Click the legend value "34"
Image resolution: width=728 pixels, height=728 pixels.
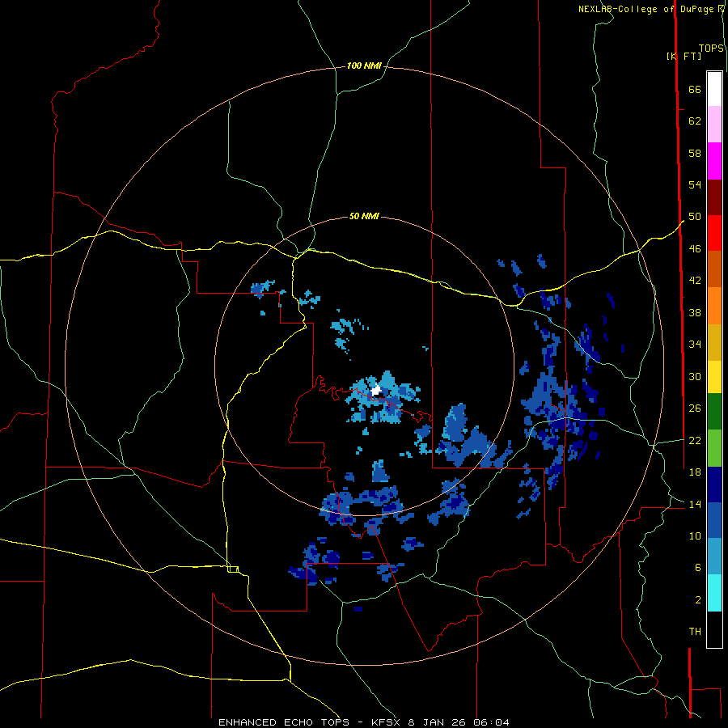tap(695, 345)
